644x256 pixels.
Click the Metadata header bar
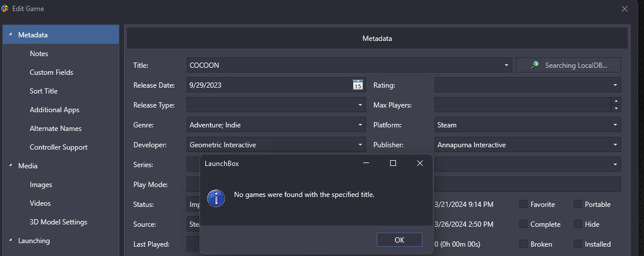click(377, 39)
